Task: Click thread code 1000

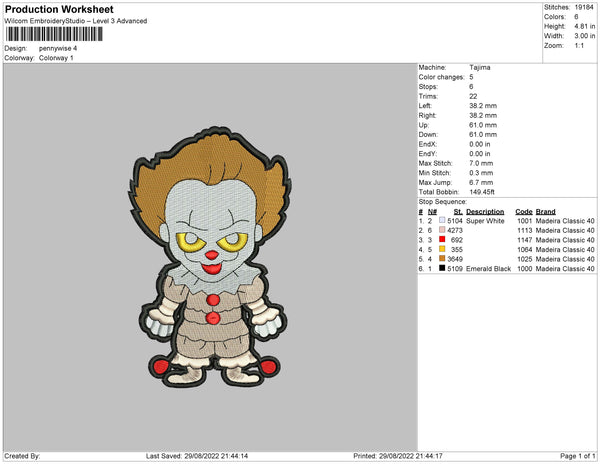Action: click(x=525, y=269)
